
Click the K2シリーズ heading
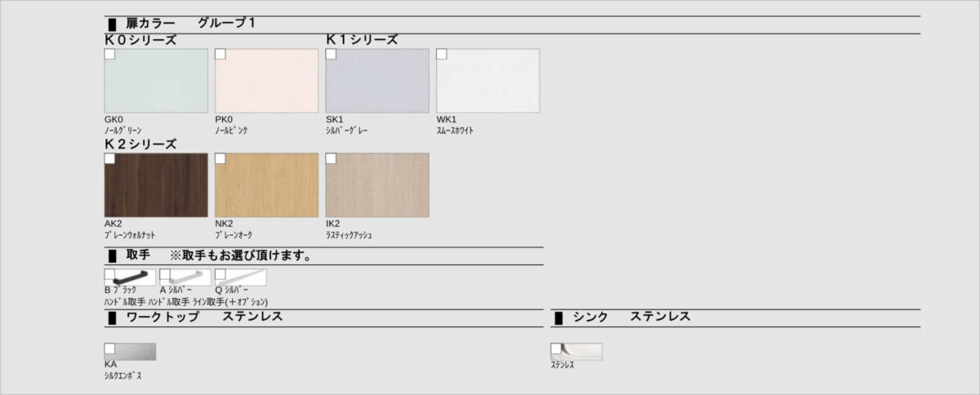click(140, 144)
